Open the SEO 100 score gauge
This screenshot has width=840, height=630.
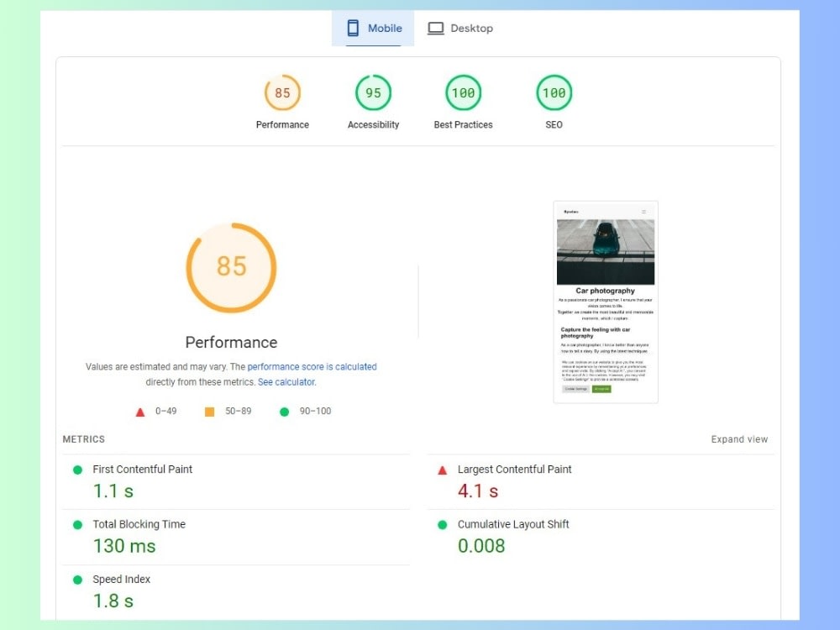pyautogui.click(x=554, y=92)
